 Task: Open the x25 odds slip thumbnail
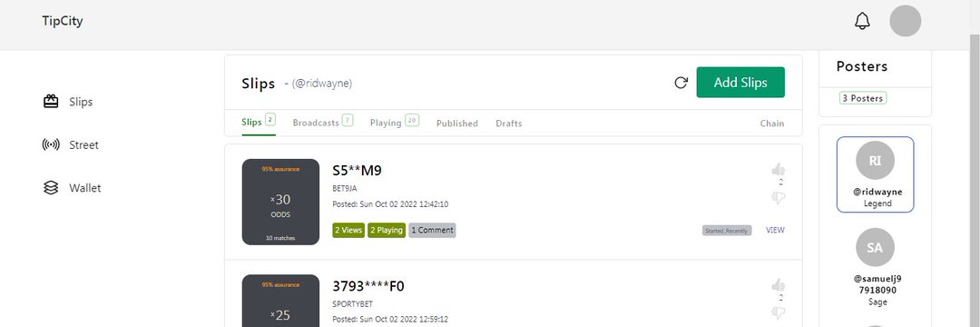[280, 301]
